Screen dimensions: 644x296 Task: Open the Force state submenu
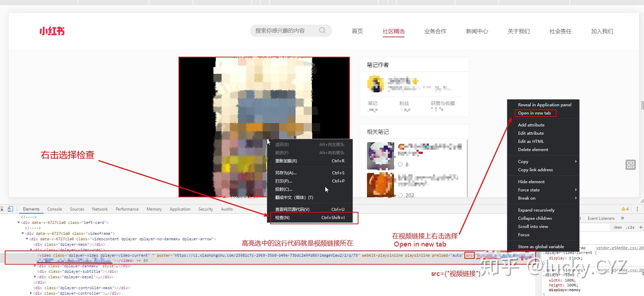543,190
